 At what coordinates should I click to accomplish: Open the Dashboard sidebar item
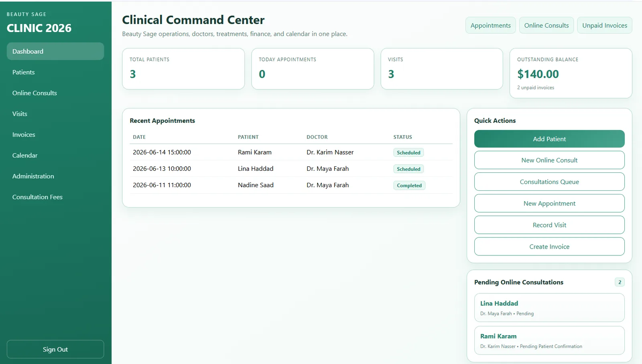pyautogui.click(x=55, y=51)
